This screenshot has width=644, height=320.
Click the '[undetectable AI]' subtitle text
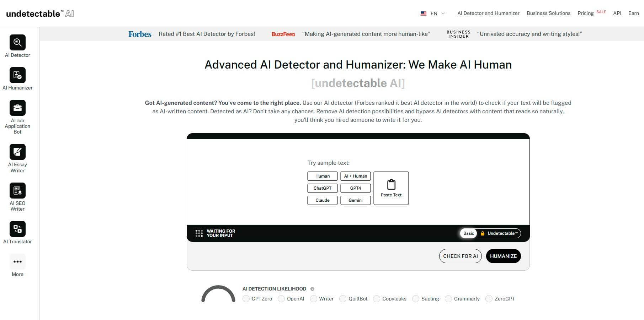point(358,83)
